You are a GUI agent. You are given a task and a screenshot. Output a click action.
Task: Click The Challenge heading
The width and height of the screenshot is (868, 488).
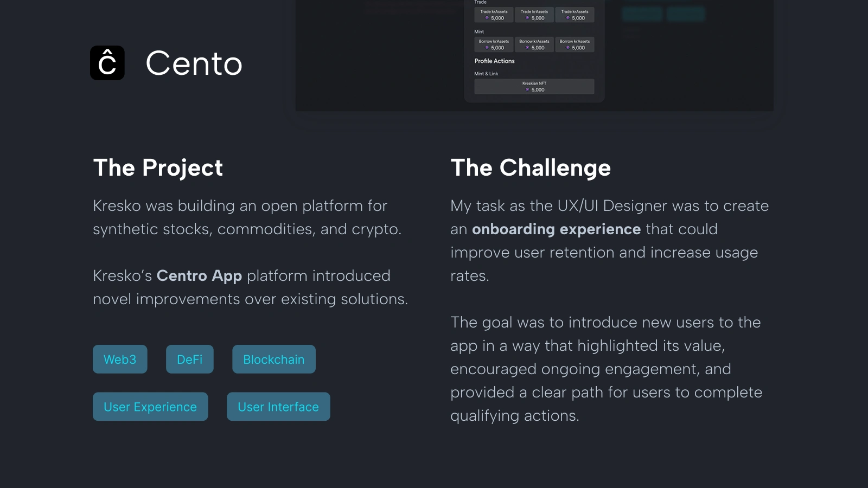(531, 168)
